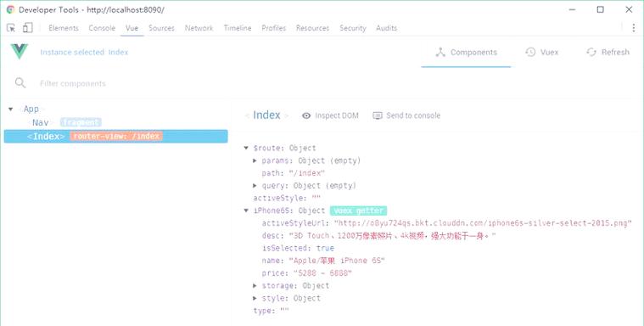Click the path "/index" value

pyautogui.click(x=307, y=173)
